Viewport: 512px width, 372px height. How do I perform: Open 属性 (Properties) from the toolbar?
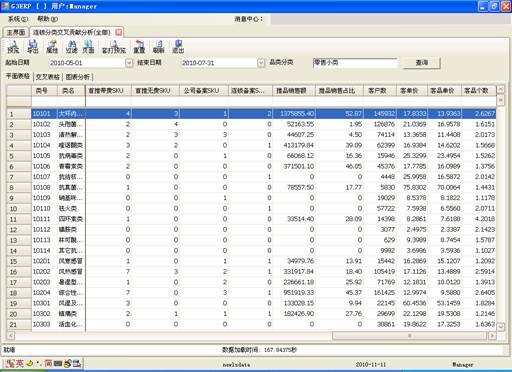pyautogui.click(x=52, y=47)
